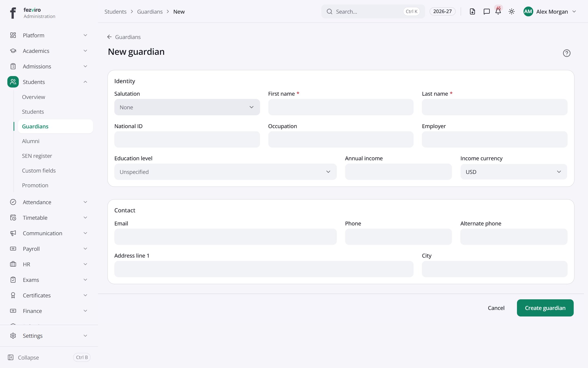Click the 2026-27 academic year badge
The width and height of the screenshot is (588, 368).
click(442, 11)
